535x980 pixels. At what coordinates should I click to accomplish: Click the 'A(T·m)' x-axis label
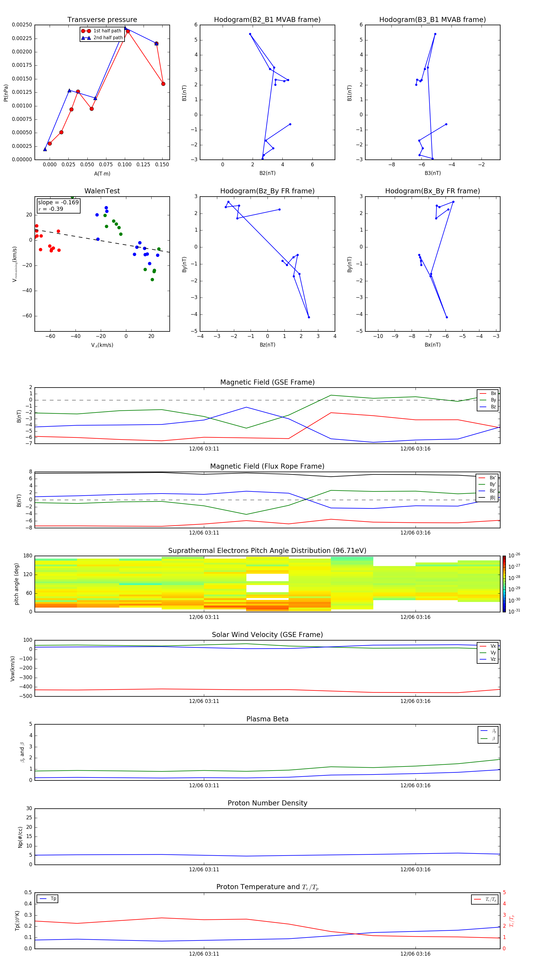click(102, 173)
